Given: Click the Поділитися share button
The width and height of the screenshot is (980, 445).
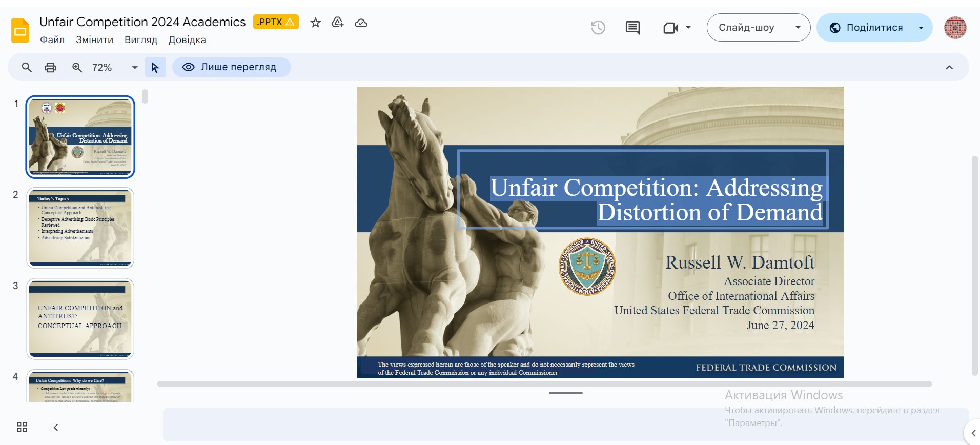Looking at the screenshot, I should [x=864, y=28].
